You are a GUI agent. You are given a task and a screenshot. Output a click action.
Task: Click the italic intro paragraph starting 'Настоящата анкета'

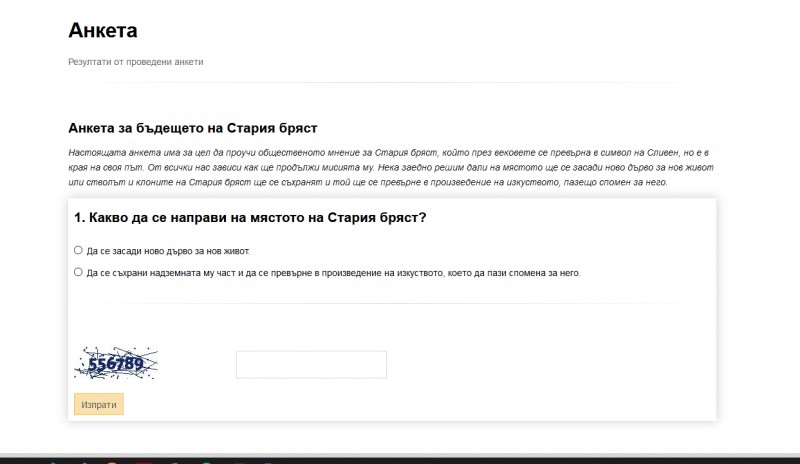(390, 166)
